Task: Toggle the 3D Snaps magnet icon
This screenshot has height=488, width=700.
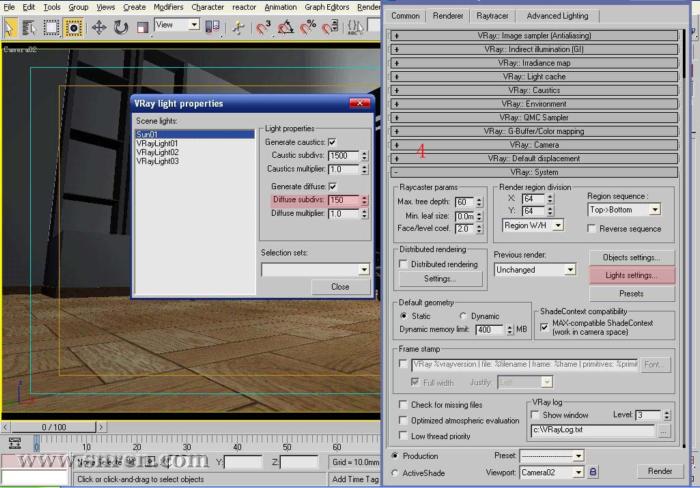Action: click(x=263, y=26)
